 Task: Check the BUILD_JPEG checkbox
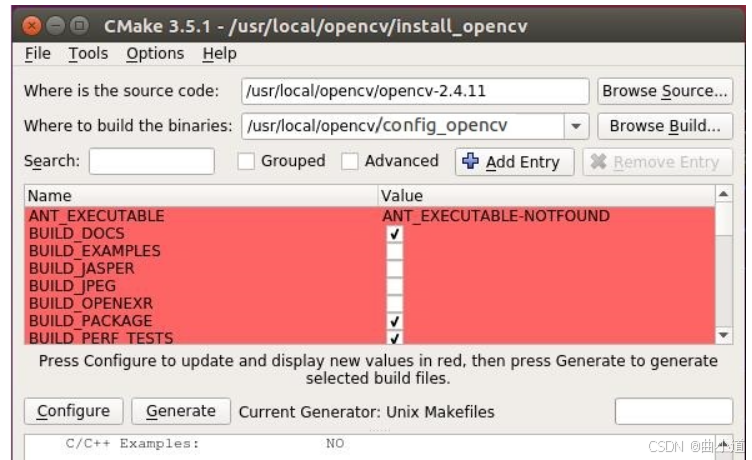pos(395,286)
